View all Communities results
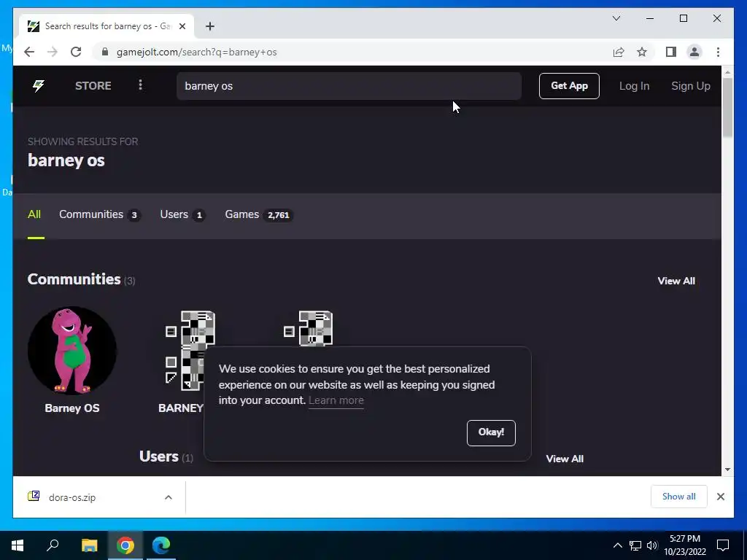 (676, 281)
